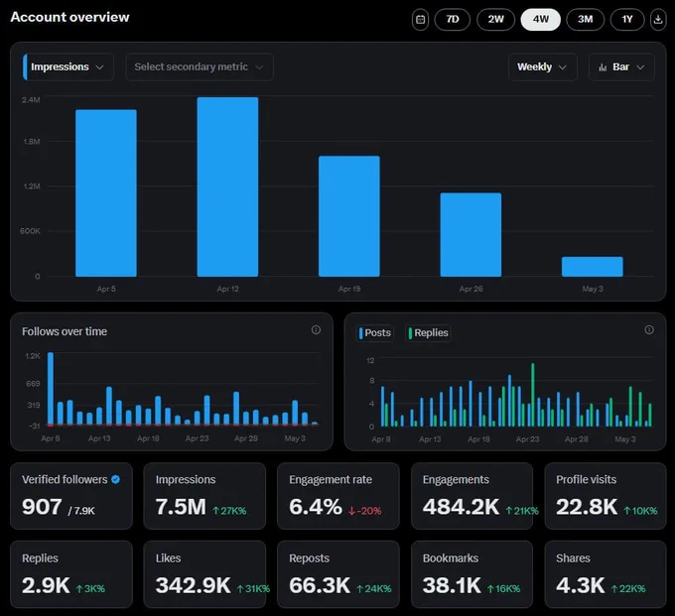Image resolution: width=675 pixels, height=616 pixels.
Task: Click the Apr 19 impressions bar
Action: pos(349,216)
